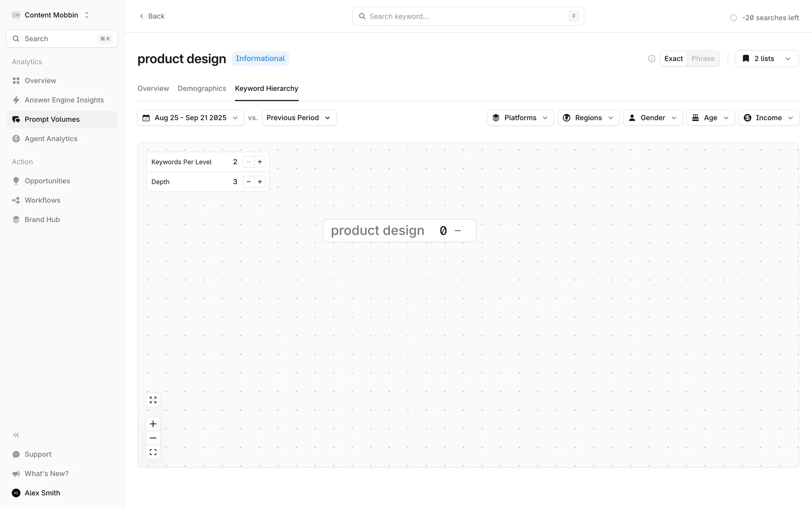Click the info icon beside Exact
812x508 pixels.
pyautogui.click(x=651, y=59)
